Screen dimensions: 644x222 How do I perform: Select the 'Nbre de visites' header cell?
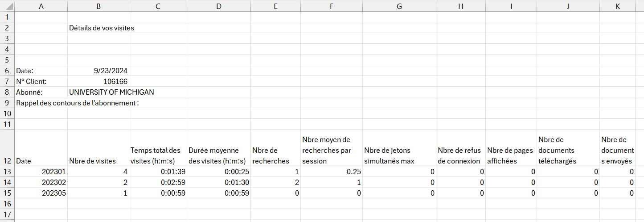coord(98,148)
